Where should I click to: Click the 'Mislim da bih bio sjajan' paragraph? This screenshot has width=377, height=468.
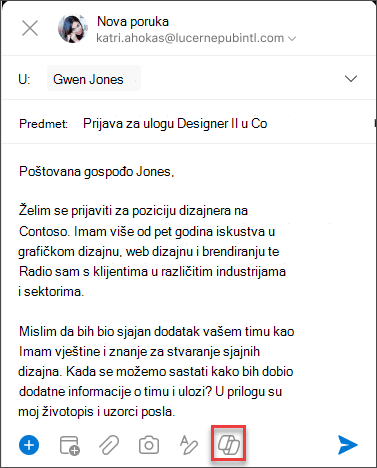[156, 371]
